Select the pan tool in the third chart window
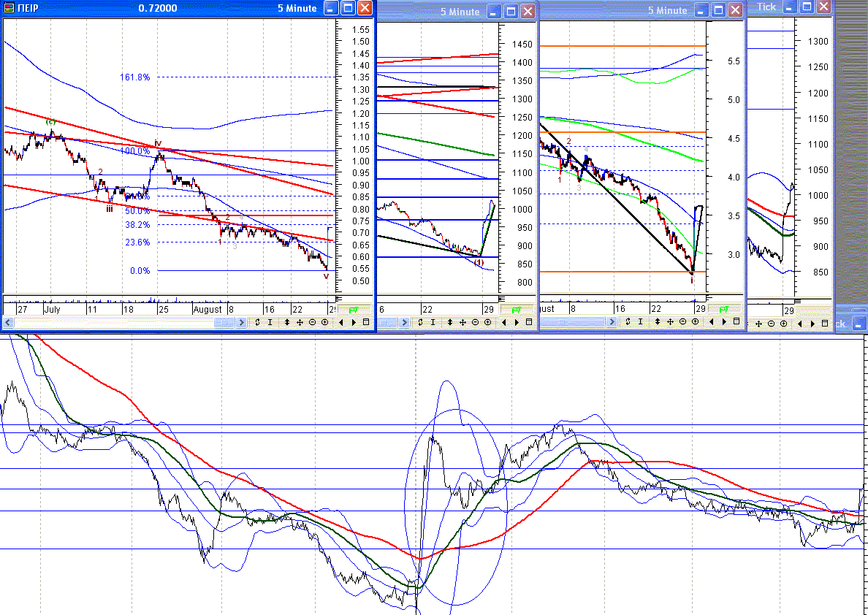868x615 pixels. click(x=670, y=321)
